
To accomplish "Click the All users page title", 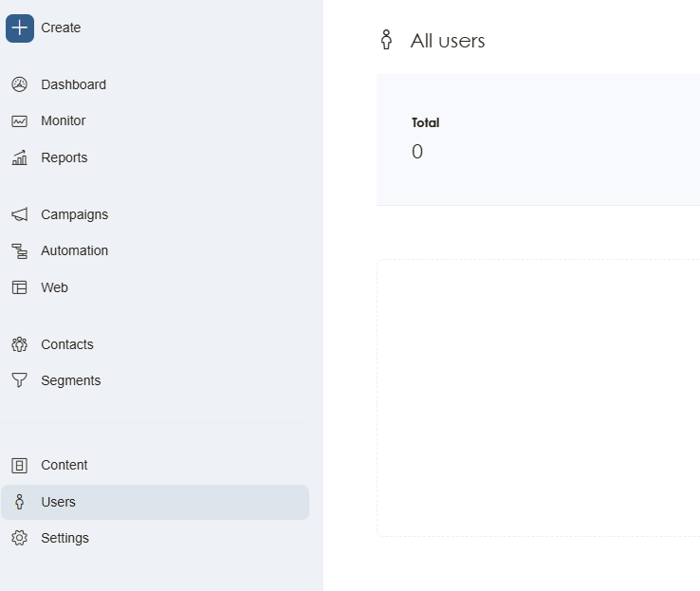I will pyautogui.click(x=448, y=41).
